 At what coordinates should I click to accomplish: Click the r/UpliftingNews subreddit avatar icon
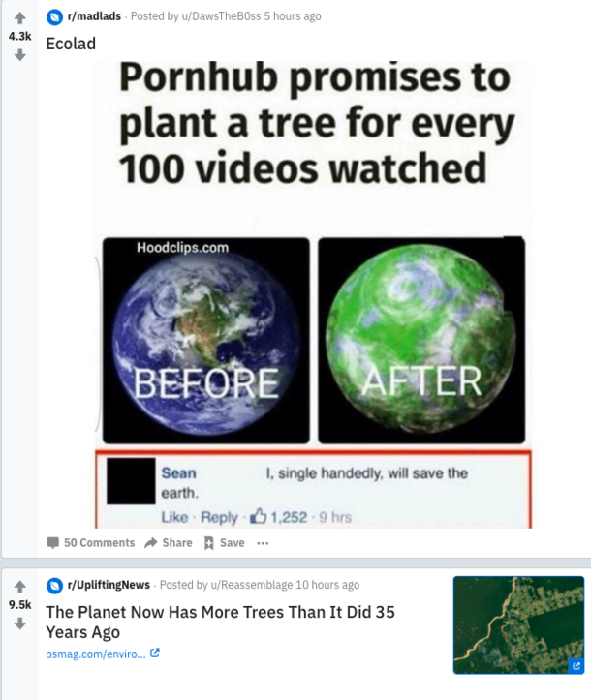(54, 585)
